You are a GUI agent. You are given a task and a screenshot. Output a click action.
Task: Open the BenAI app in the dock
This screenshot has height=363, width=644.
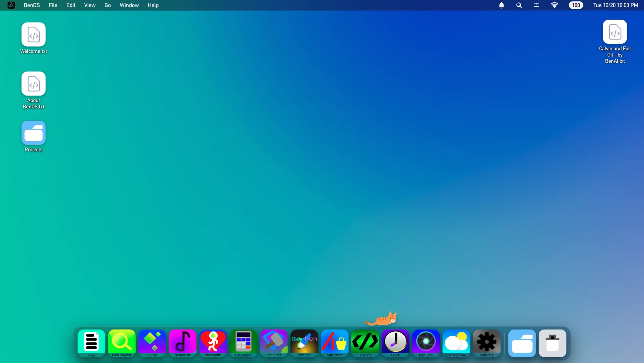[152, 343]
